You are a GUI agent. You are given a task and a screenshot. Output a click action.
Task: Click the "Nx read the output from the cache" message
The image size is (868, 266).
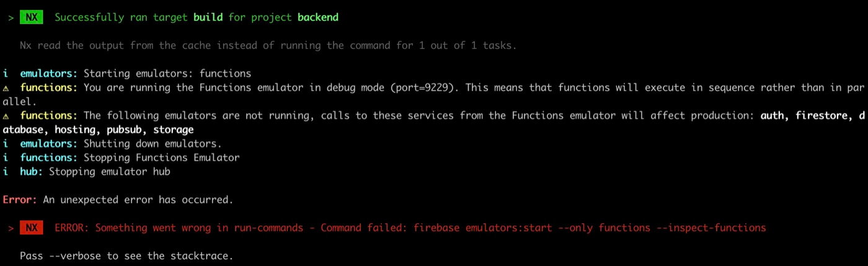[112, 45]
